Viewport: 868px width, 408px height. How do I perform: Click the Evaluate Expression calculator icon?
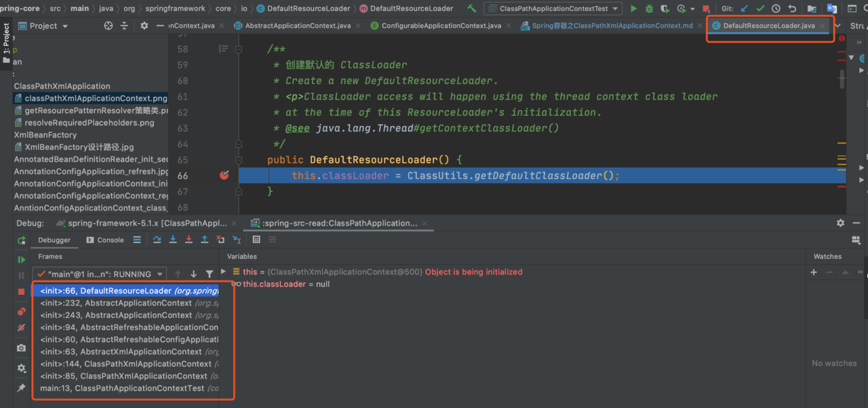256,240
